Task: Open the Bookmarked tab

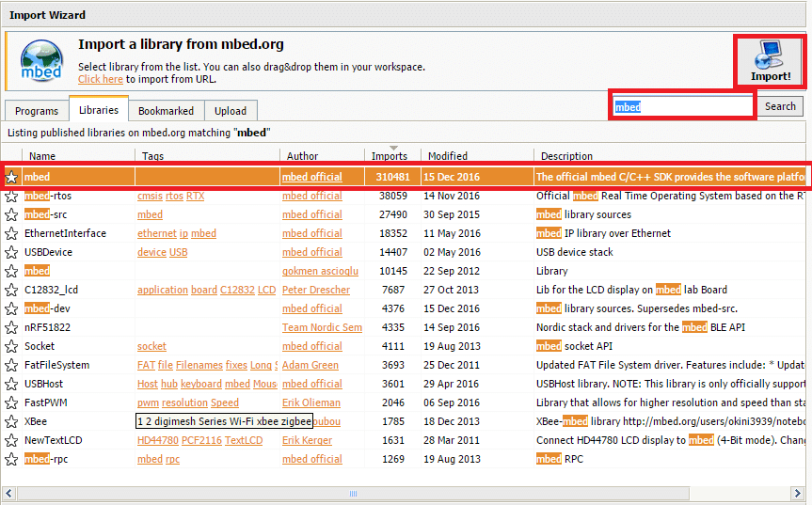Action: pos(166,111)
